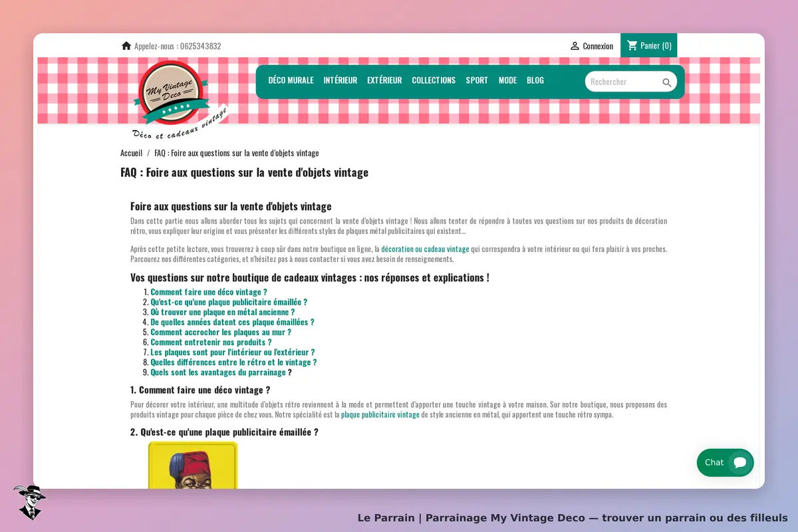Click the page heading FAQ Foire aux questions

tap(244, 173)
